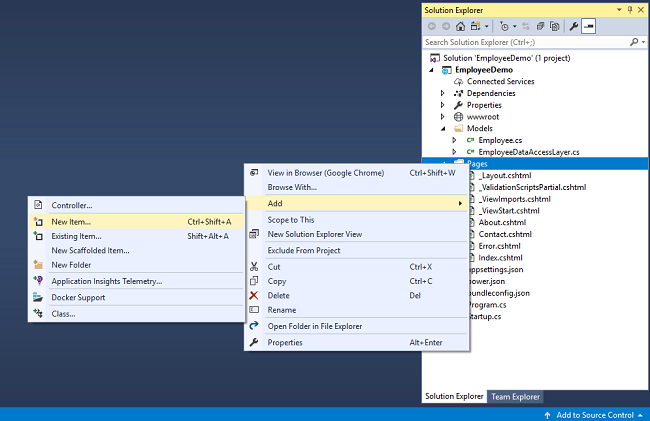
Task: Click the View in Browser icon
Action: tap(254, 173)
